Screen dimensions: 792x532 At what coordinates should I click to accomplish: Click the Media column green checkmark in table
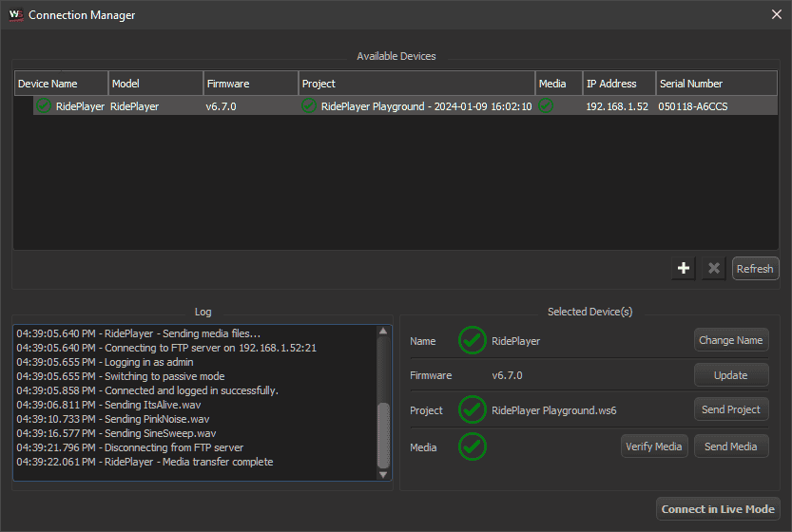coord(546,106)
